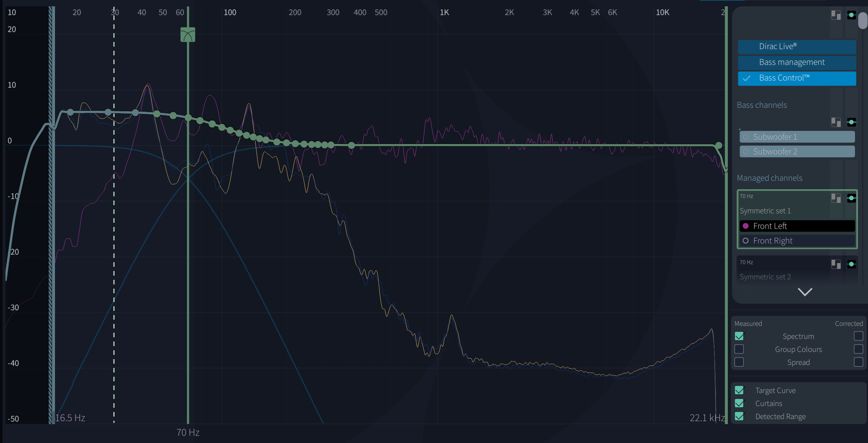Expand channel list with down chevron
The height and width of the screenshot is (443, 868).
[x=805, y=292]
